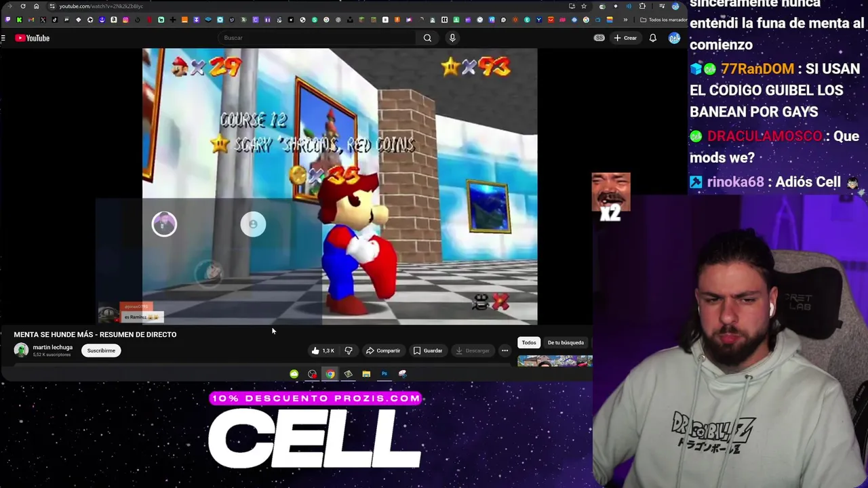Bookmark this page with star icon
The height and width of the screenshot is (488, 868).
tap(584, 6)
